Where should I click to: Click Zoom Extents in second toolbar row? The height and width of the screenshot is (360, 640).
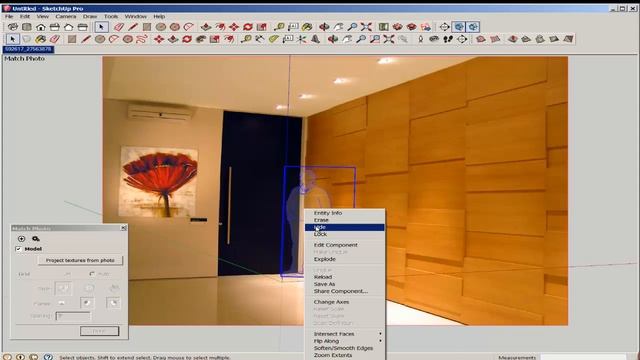[x=389, y=39]
